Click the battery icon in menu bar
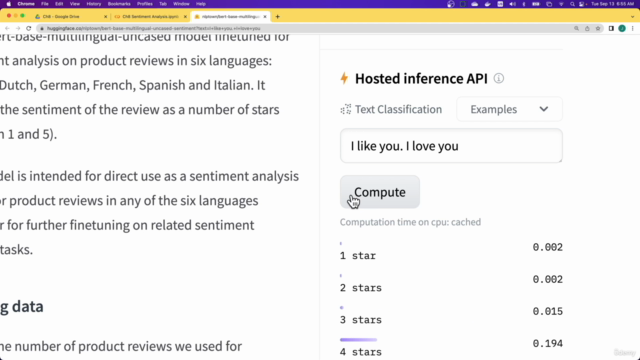The height and width of the screenshot is (360, 640). 536,4
